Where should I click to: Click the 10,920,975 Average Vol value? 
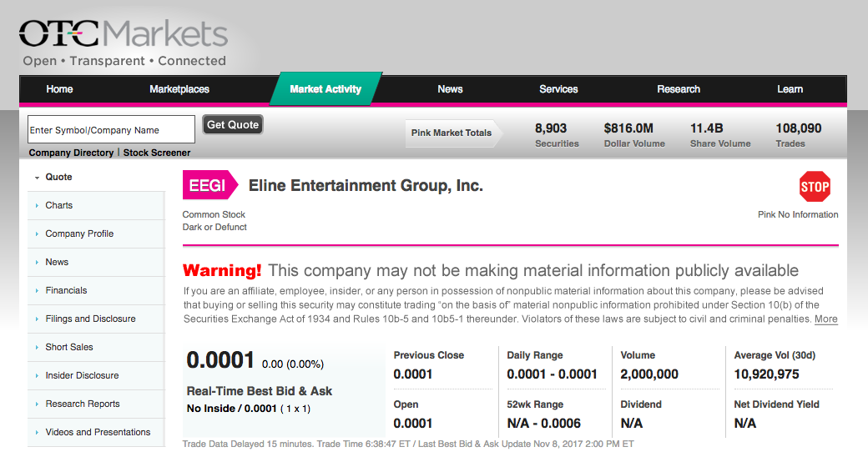coord(767,374)
